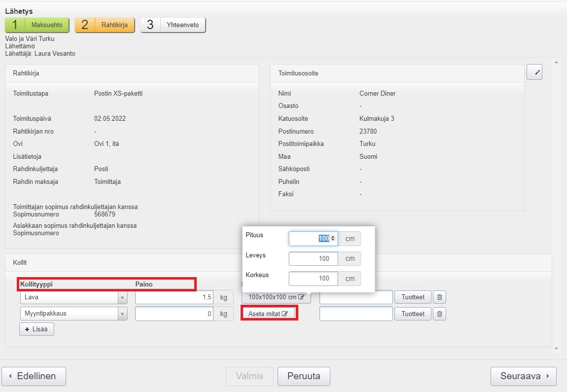Click the Korkeus height input field
This screenshot has height=392, width=567.
313,279
